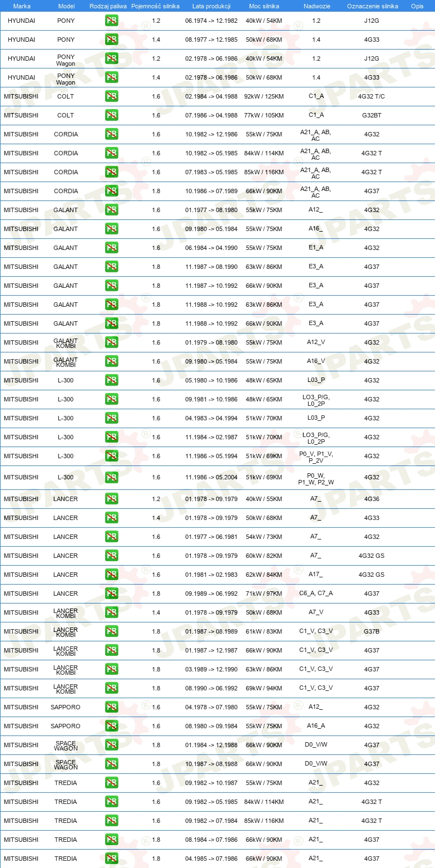Screen dimensions: 435x868
Task: Select power cell 77kW / 105KM
Action: point(264,115)
